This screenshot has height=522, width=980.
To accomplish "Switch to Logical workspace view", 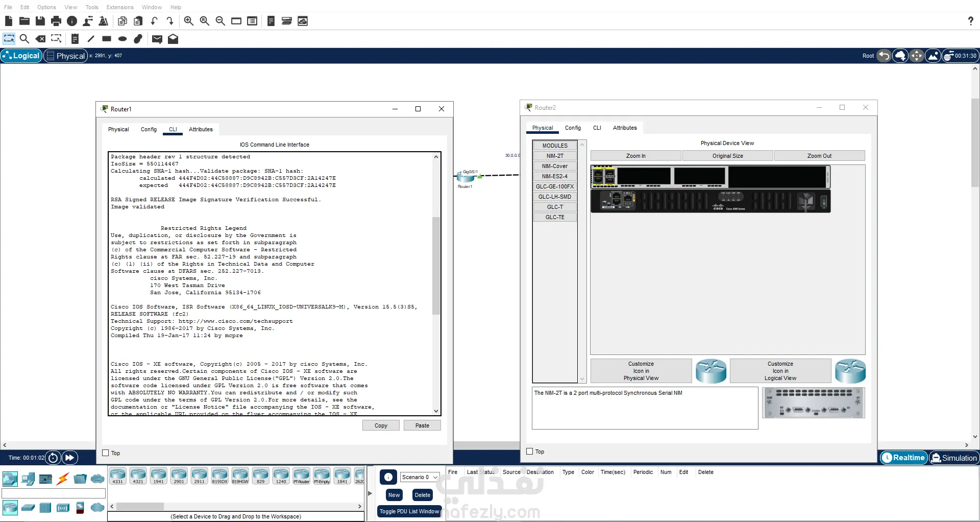I will click(x=21, y=56).
